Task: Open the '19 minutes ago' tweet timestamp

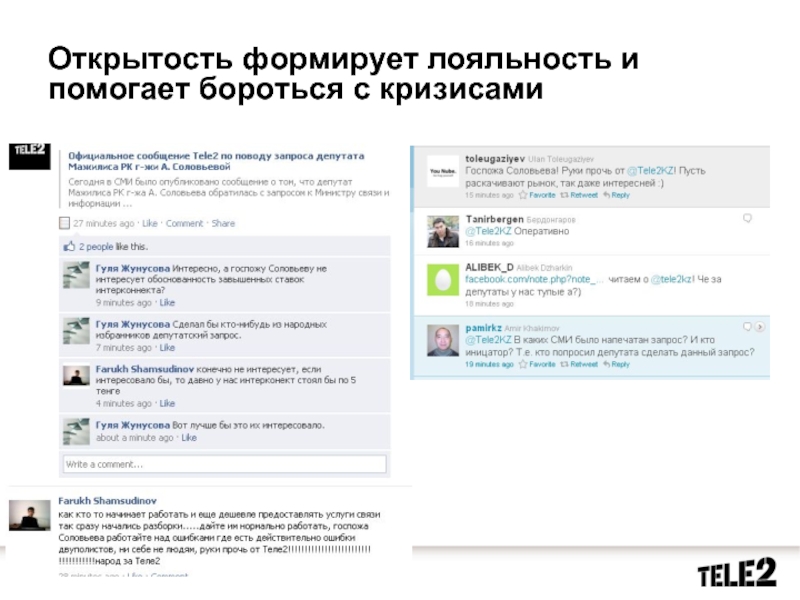Action: pyautogui.click(x=489, y=364)
